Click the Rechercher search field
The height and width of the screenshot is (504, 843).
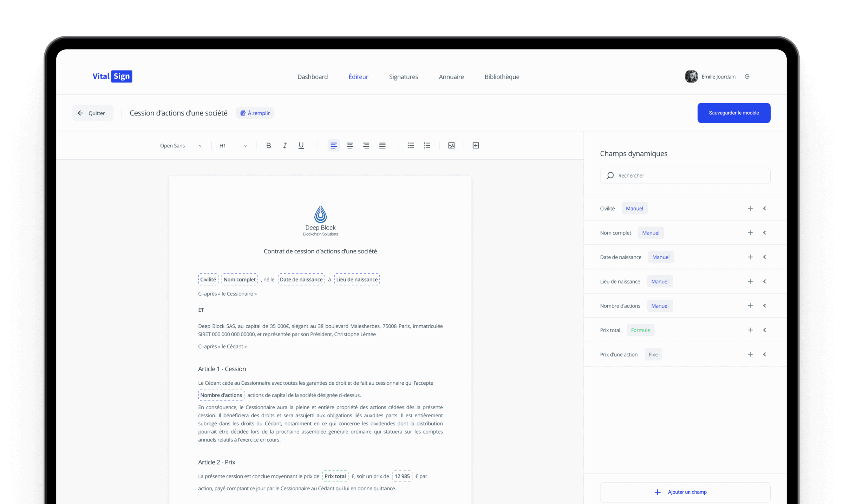click(x=685, y=175)
